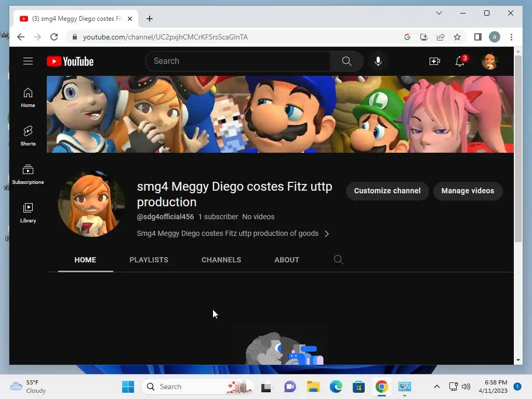This screenshot has height=399, width=532.
Task: Click the scrollbar up arrow
Action: coord(518,51)
